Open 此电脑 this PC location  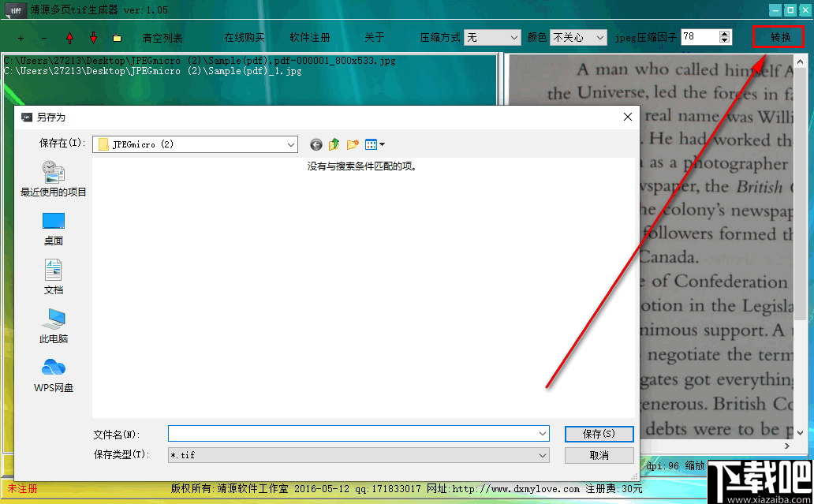[x=54, y=326]
